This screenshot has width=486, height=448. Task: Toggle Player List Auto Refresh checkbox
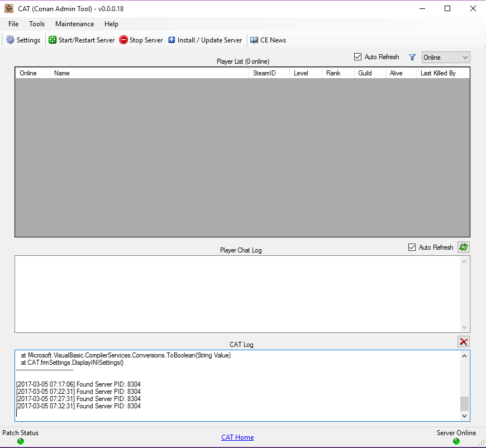coord(358,57)
